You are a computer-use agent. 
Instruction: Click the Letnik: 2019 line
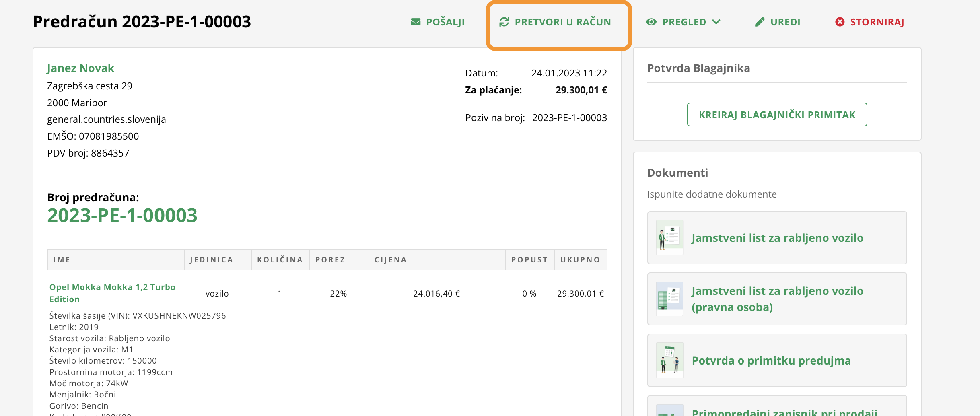[x=74, y=327]
